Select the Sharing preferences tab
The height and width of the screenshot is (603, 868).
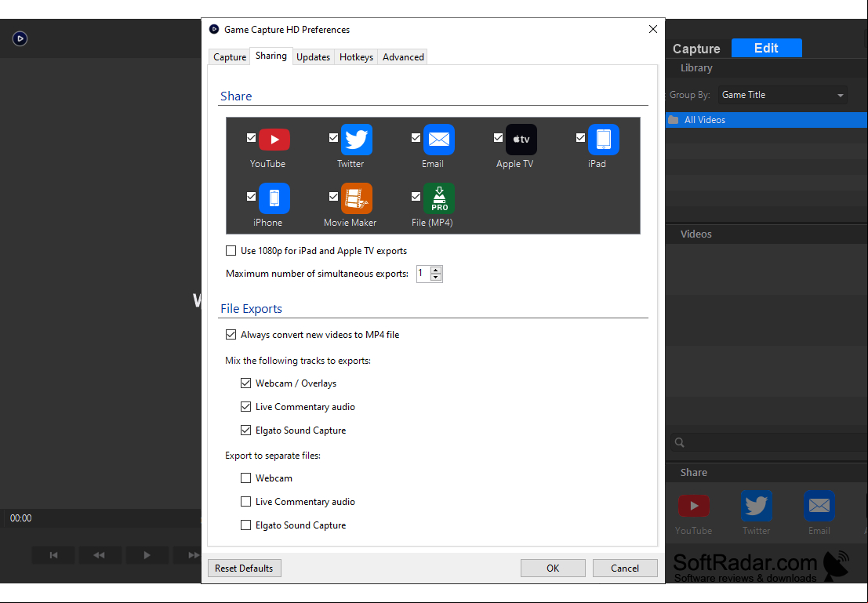tap(271, 56)
